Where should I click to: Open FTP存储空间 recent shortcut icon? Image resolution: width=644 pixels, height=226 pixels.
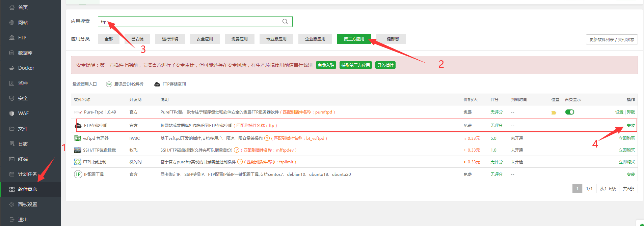(157, 84)
